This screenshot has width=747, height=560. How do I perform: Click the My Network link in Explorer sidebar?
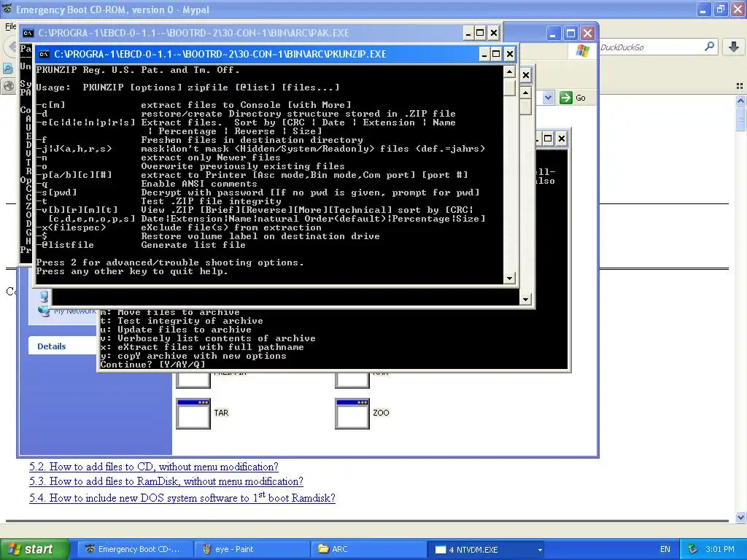(75, 311)
